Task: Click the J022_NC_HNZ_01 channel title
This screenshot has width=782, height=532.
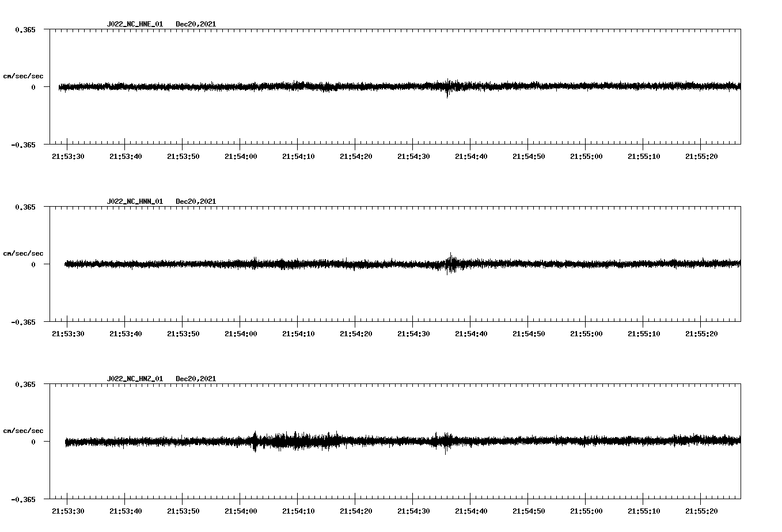Action: 135,379
